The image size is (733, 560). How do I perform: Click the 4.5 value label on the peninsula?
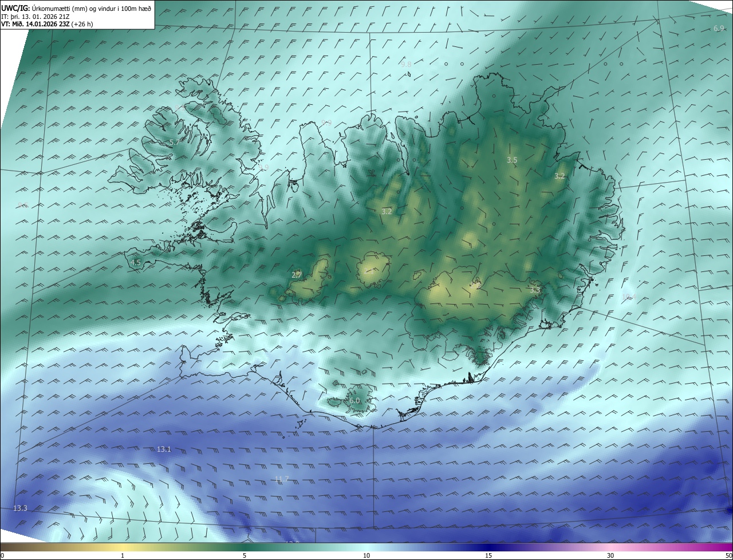(x=136, y=263)
